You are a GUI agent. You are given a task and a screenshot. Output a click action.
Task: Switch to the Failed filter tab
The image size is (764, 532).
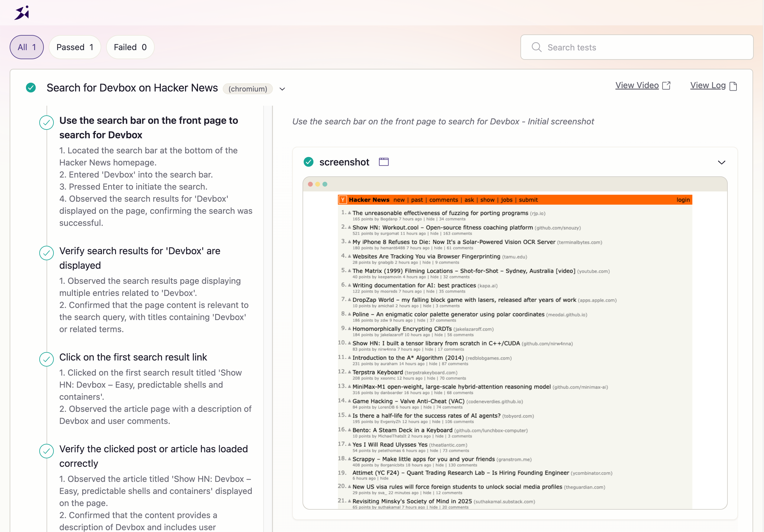(x=130, y=47)
